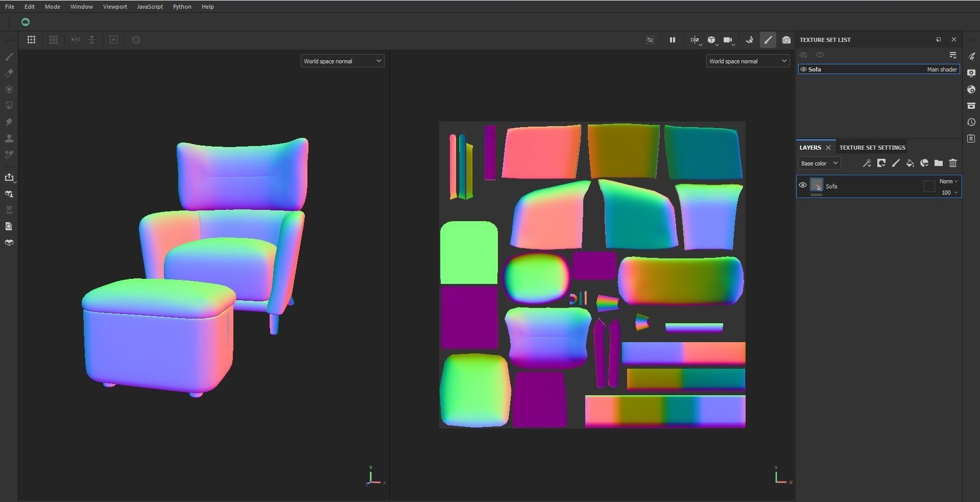
Task: Click the circular reset arrow with X icon
Action: [x=136, y=40]
